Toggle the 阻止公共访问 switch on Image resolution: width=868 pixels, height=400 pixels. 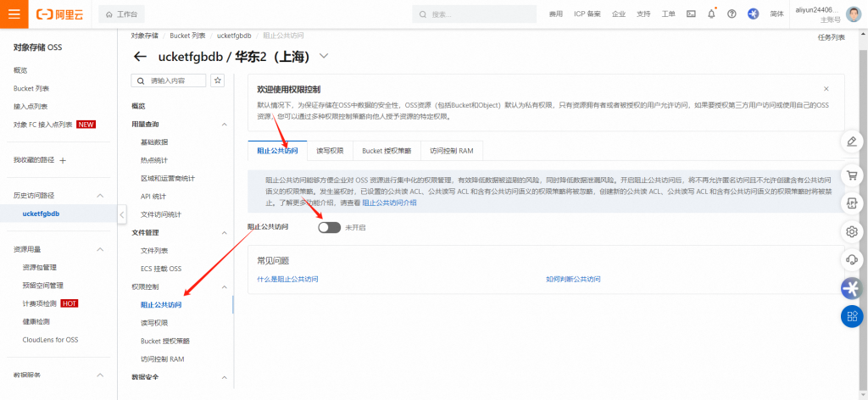point(330,227)
